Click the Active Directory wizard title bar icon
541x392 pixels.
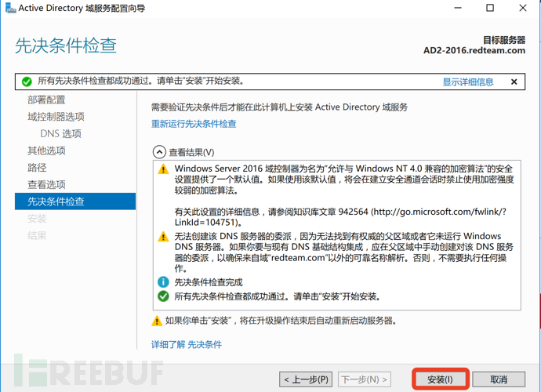pyautogui.click(x=11, y=8)
